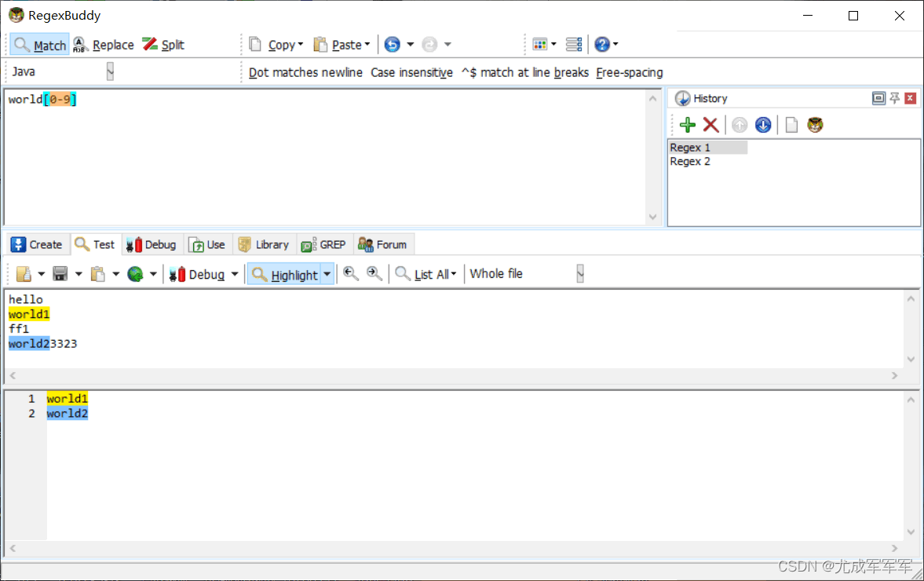924x581 pixels.
Task: Select the Match mode button
Action: click(x=40, y=45)
